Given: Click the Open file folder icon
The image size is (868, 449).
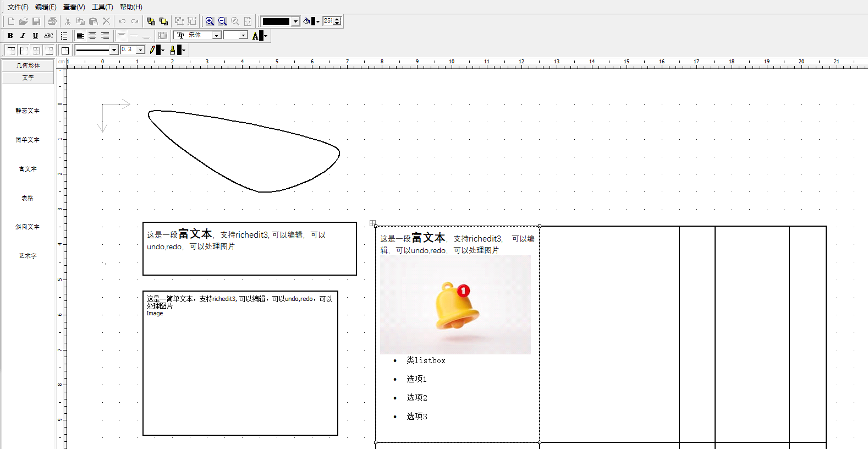Looking at the screenshot, I should click(x=24, y=21).
